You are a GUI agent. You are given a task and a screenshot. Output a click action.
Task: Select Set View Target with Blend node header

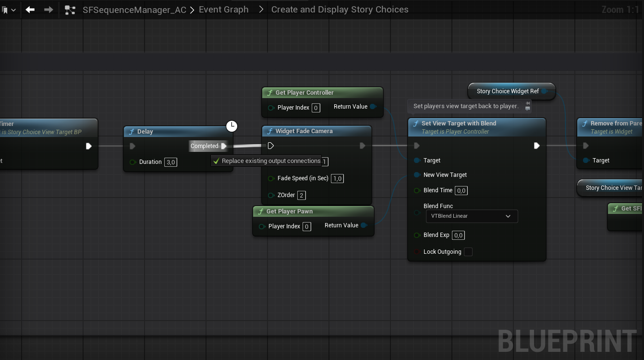point(477,127)
